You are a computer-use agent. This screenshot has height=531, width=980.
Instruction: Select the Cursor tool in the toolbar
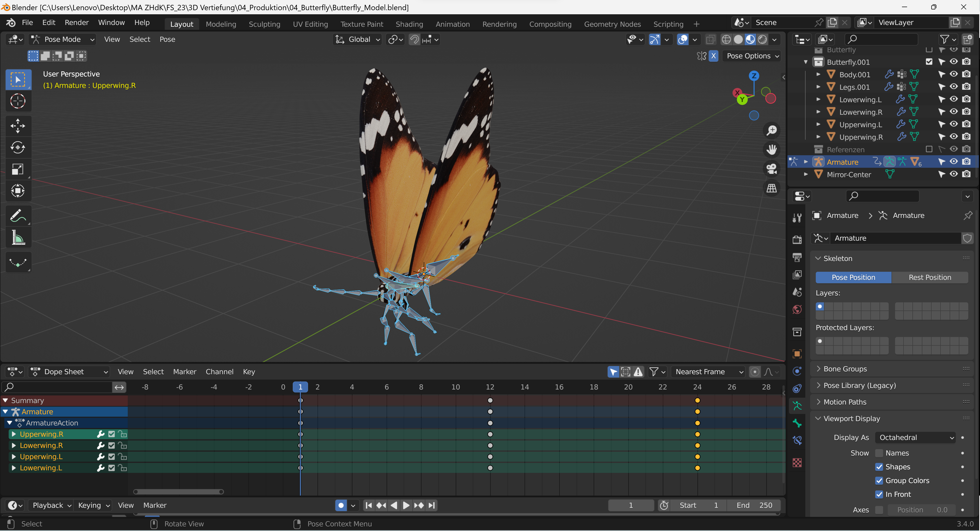(18, 101)
